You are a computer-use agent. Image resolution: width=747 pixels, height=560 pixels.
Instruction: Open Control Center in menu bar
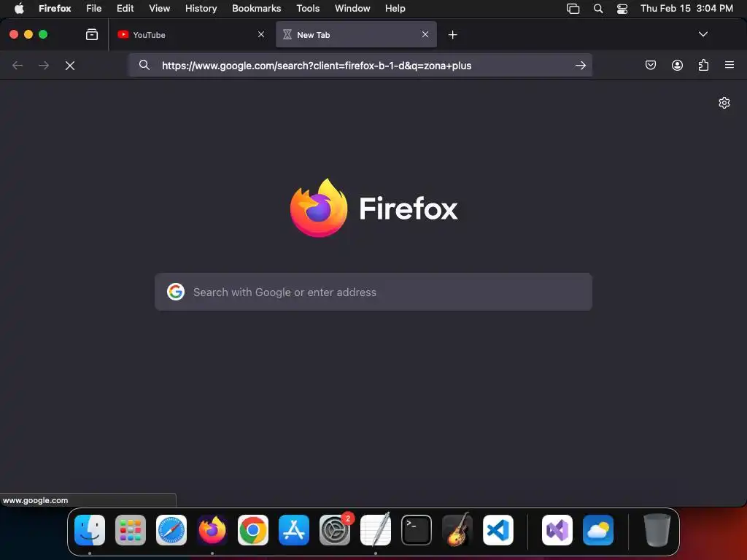622,9
